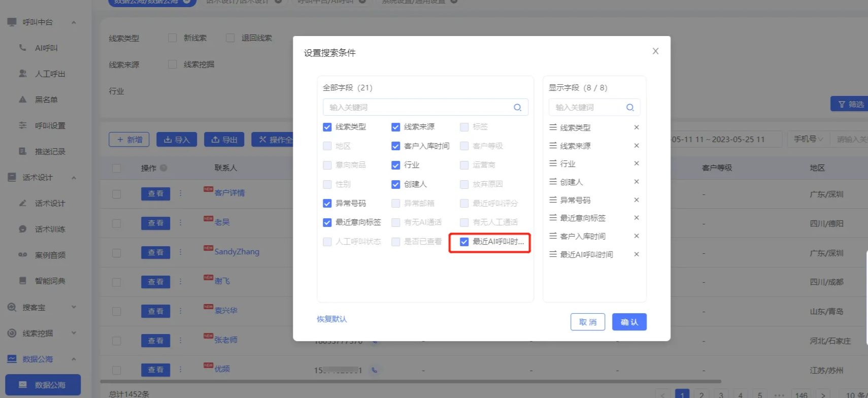Click 恢复默认 link in dialog

click(x=332, y=319)
